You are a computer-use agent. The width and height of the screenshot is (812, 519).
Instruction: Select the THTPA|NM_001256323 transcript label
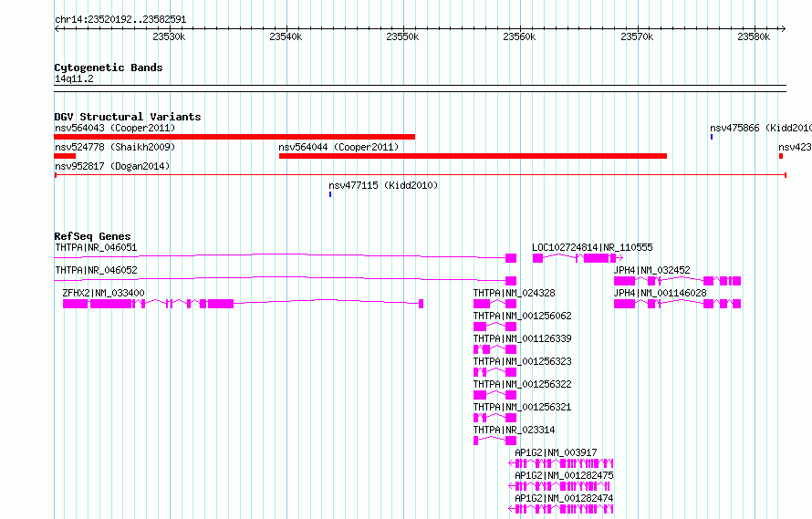coord(523,361)
